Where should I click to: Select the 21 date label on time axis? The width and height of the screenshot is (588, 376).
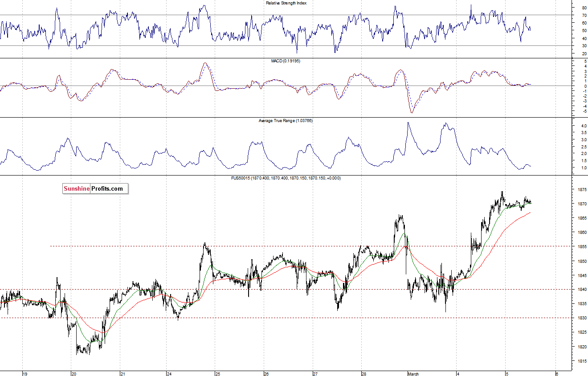point(123,374)
